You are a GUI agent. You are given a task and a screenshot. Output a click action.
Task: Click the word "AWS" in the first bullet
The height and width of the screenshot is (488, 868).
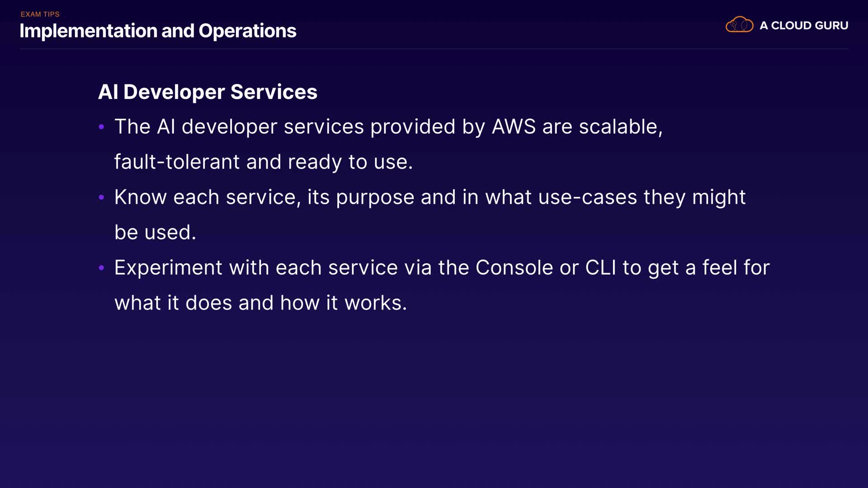[514, 127]
